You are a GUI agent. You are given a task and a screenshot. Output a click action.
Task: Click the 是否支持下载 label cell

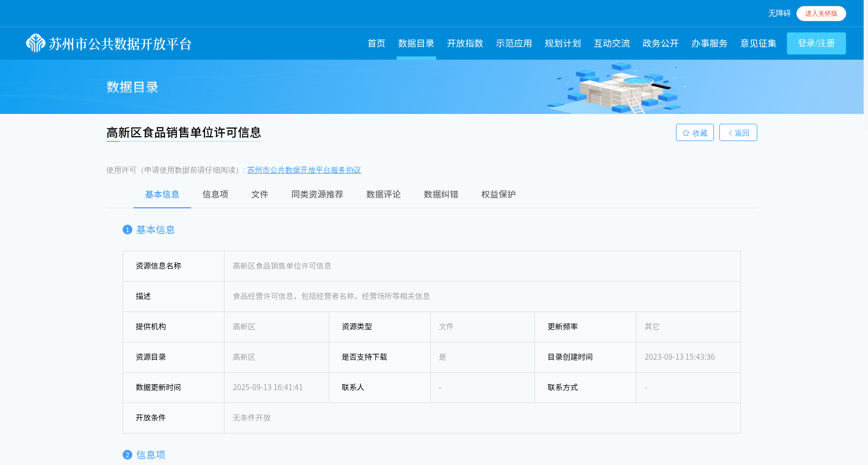tap(380, 357)
